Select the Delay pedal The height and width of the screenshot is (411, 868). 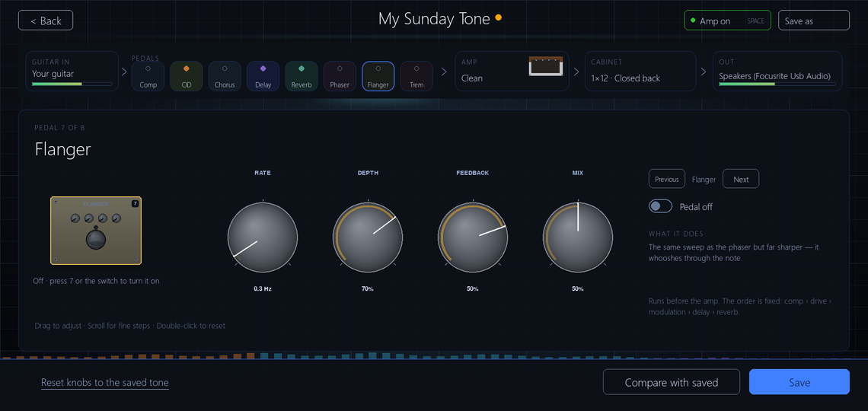pos(263,76)
